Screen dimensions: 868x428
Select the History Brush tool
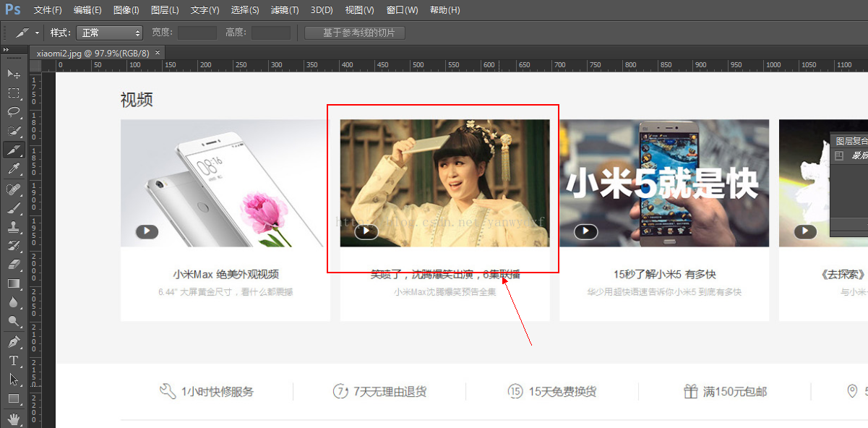coord(14,246)
